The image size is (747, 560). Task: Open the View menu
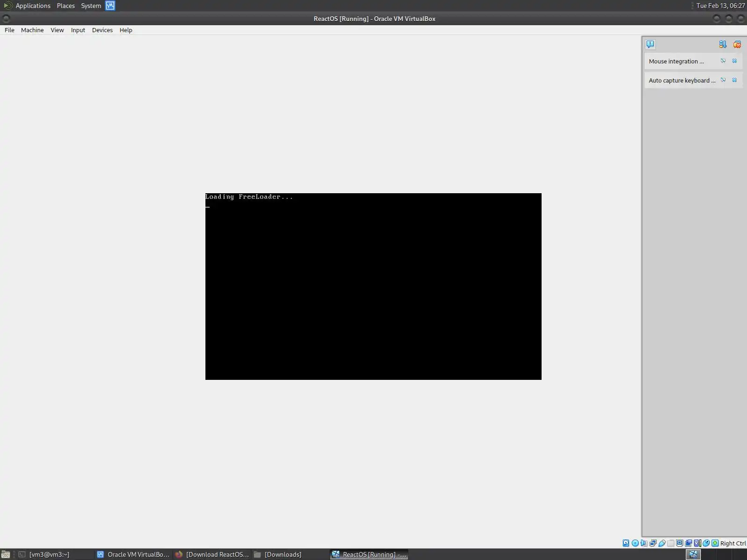click(x=57, y=30)
